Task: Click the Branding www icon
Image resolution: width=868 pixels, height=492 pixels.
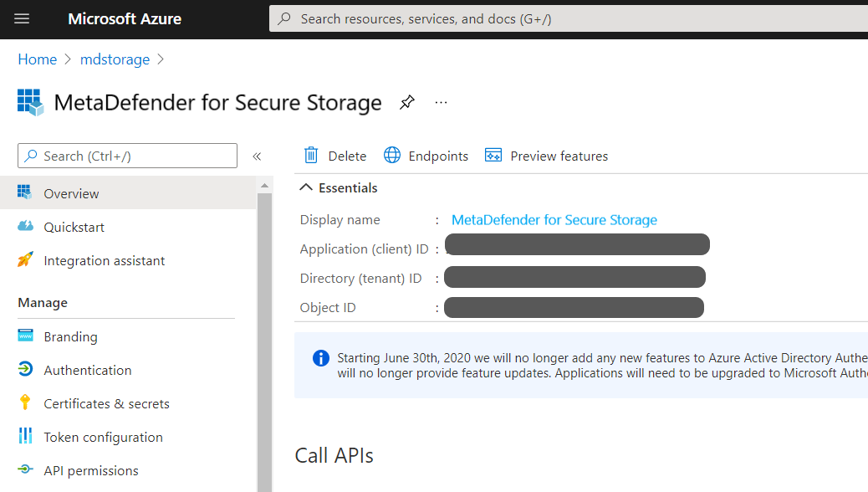Action: point(25,336)
